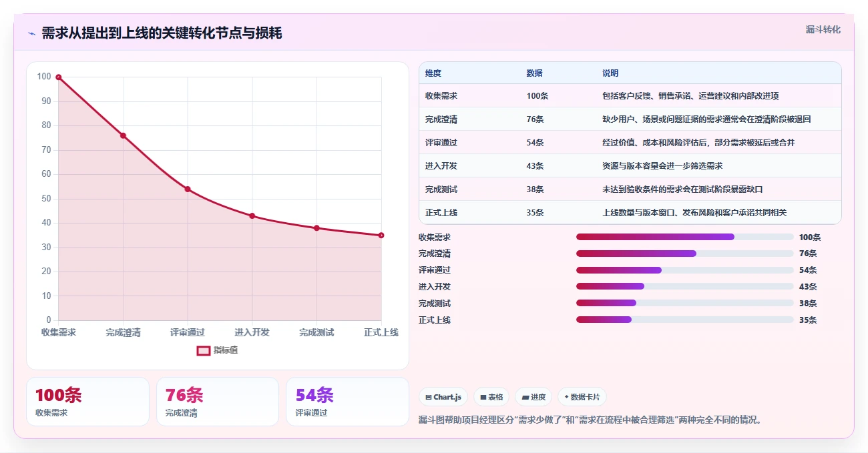Click the lightning icon beside the title
Screen dimensions: 868x453
(31, 33)
